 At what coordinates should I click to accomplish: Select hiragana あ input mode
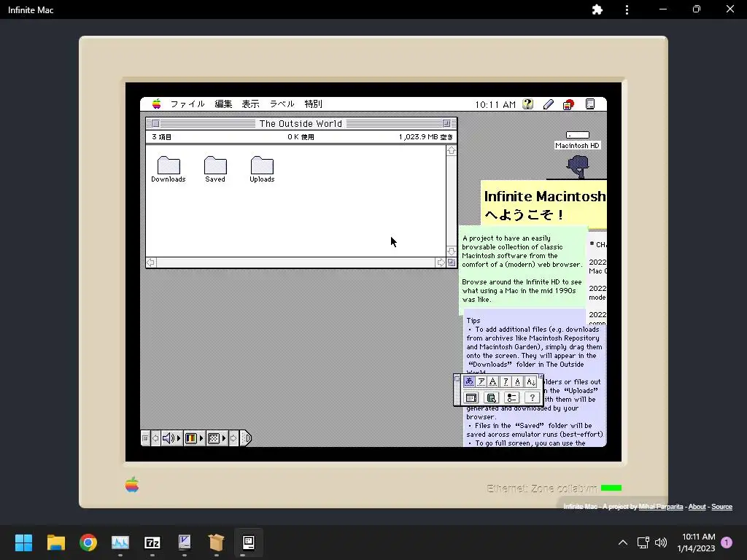(469, 381)
